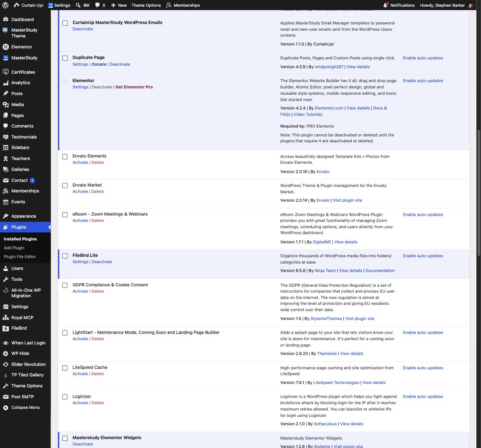Open the Testimonials icon

[5, 137]
